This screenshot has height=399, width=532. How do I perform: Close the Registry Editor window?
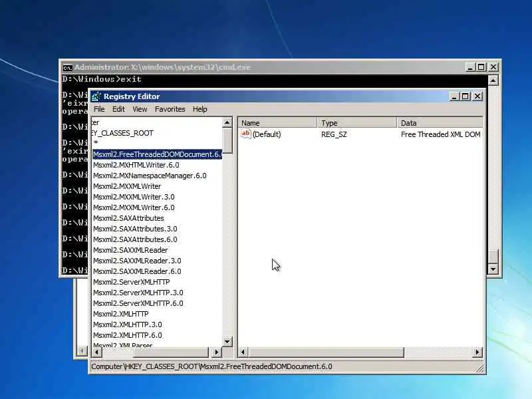(477, 96)
